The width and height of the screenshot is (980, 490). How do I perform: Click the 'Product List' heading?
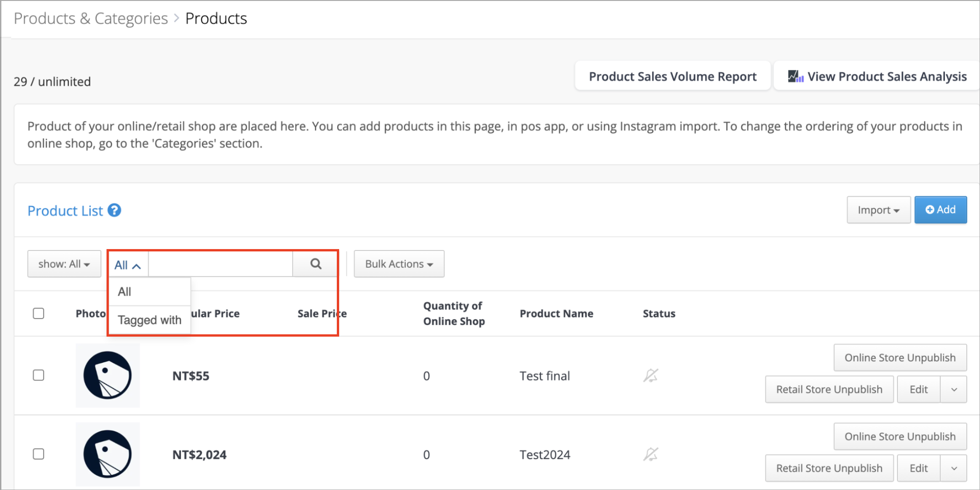click(x=65, y=211)
